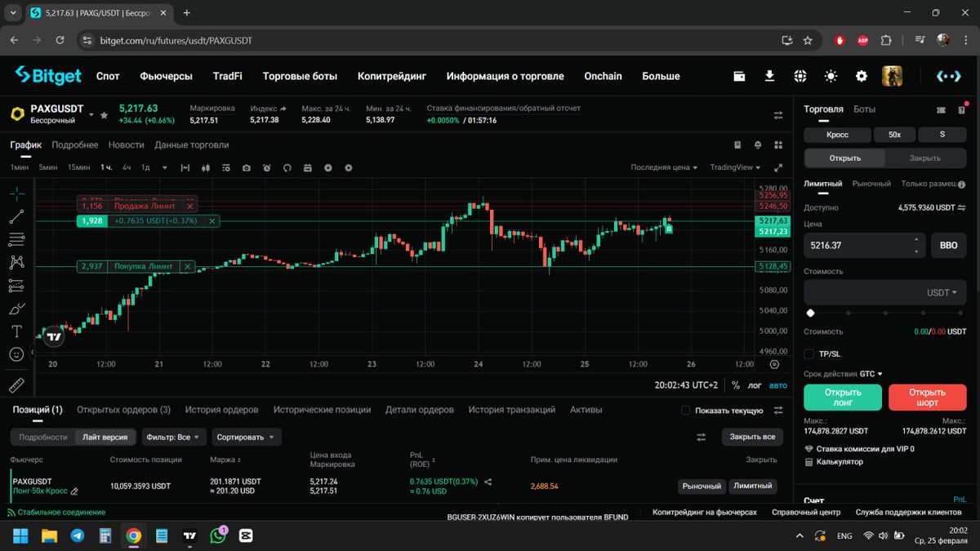Cancel the 'Покупка Лимит' order on chart

tap(188, 266)
